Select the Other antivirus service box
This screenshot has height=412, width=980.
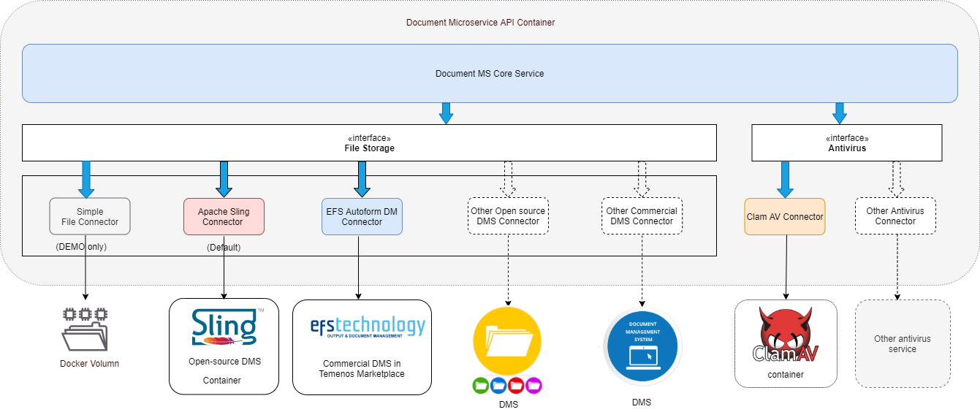point(902,343)
